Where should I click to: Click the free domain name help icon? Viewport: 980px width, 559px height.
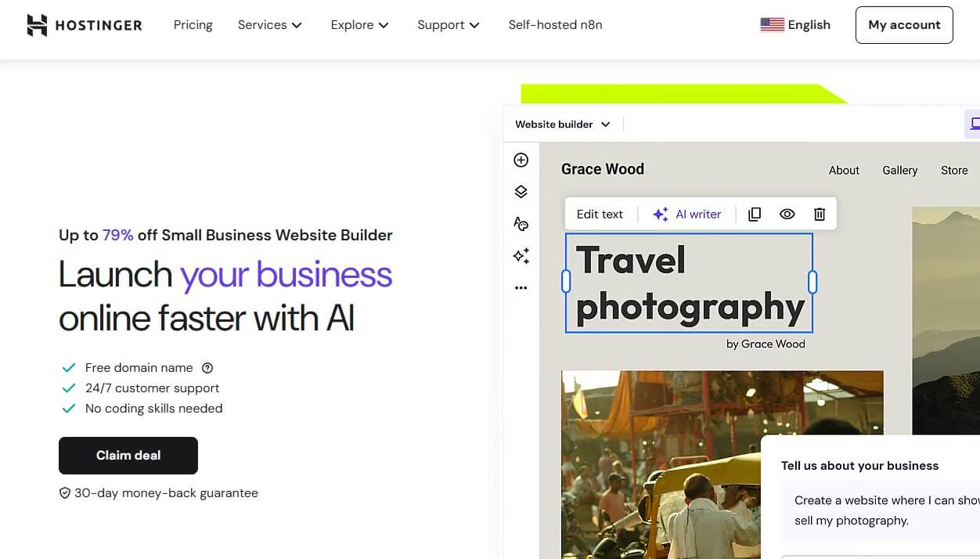tap(207, 368)
